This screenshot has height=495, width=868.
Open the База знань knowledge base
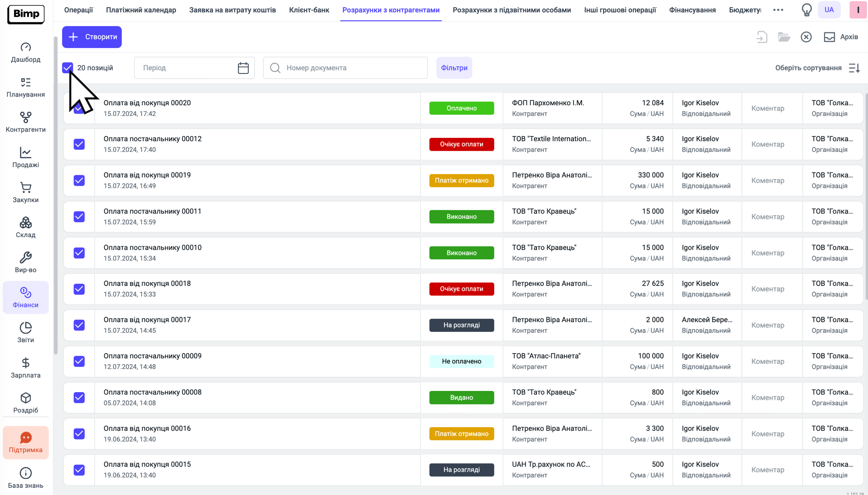click(26, 479)
